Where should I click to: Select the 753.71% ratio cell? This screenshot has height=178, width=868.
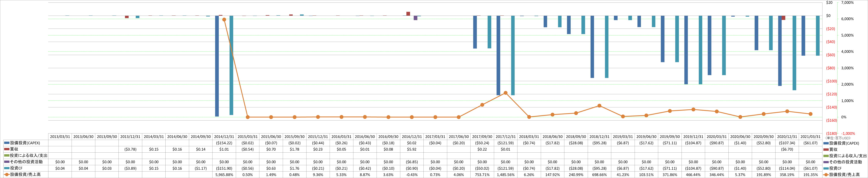(x=482, y=175)
